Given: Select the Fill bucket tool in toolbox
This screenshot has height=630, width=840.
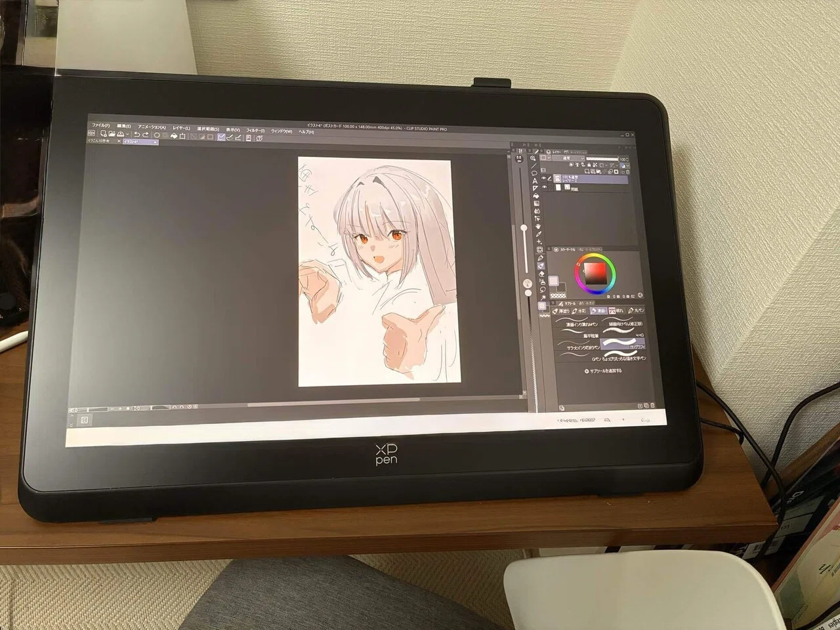Looking at the screenshot, I should click(535, 196).
